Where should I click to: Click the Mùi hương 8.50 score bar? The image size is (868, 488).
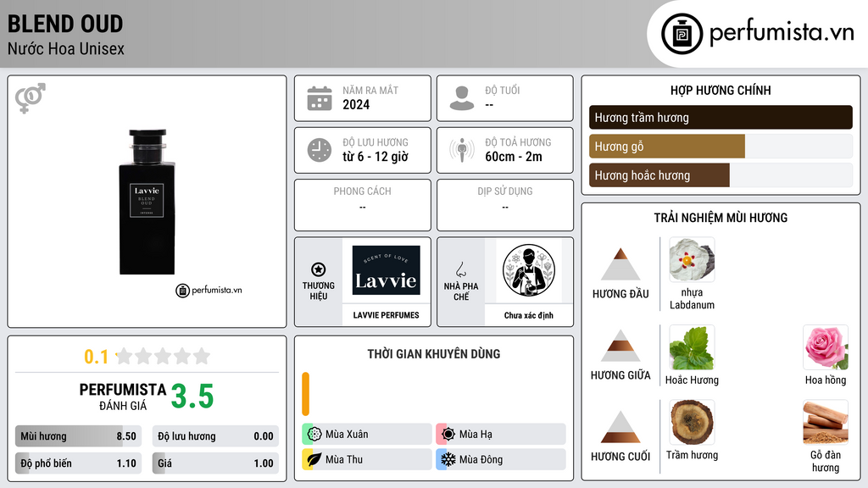pyautogui.click(x=78, y=436)
